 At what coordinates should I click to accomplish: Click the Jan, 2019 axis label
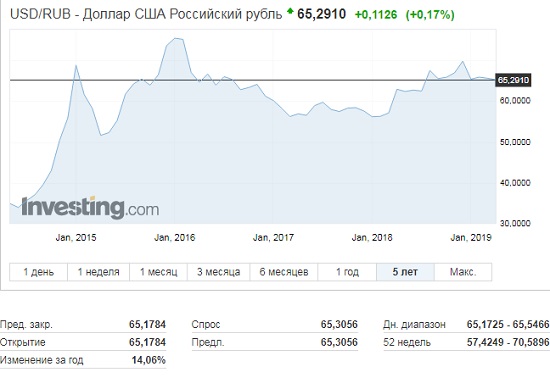[471, 237]
